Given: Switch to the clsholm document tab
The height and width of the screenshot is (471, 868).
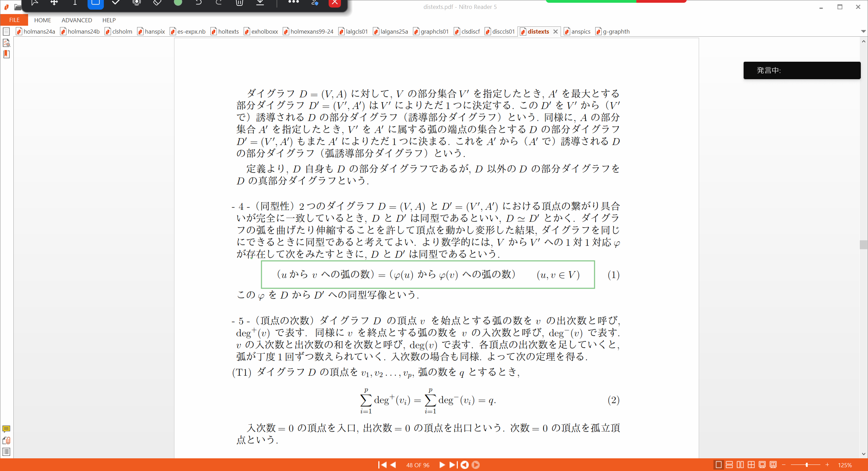Looking at the screenshot, I should 119,32.
